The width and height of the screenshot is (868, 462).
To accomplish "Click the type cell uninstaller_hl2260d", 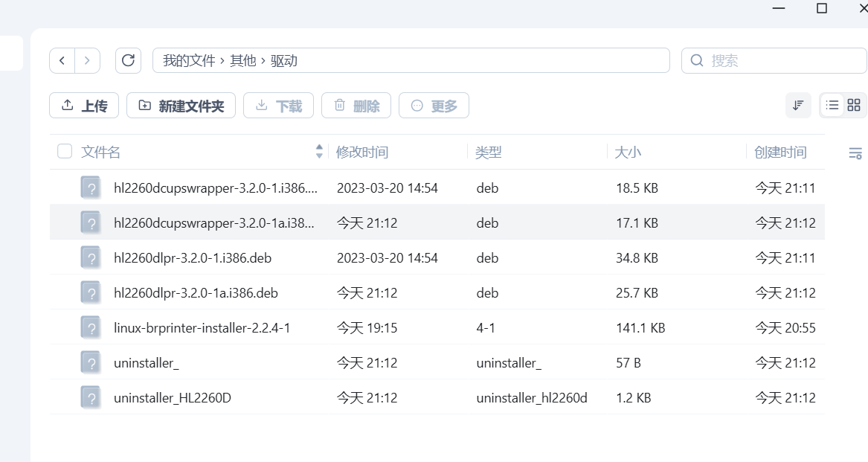I will pyautogui.click(x=531, y=398).
